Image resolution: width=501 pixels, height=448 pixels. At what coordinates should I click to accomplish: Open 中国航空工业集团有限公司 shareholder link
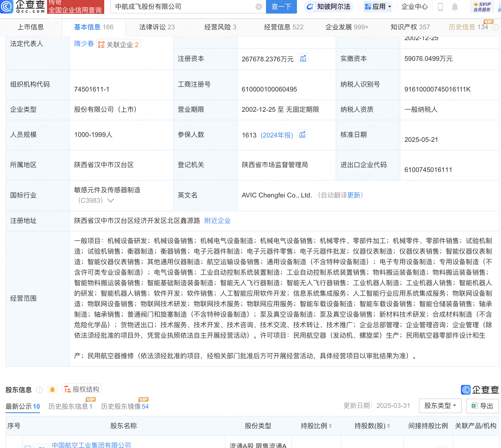[x=91, y=445]
